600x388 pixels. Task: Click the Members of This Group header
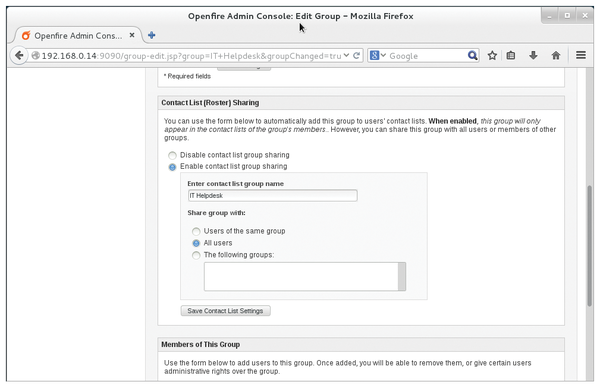click(201, 344)
